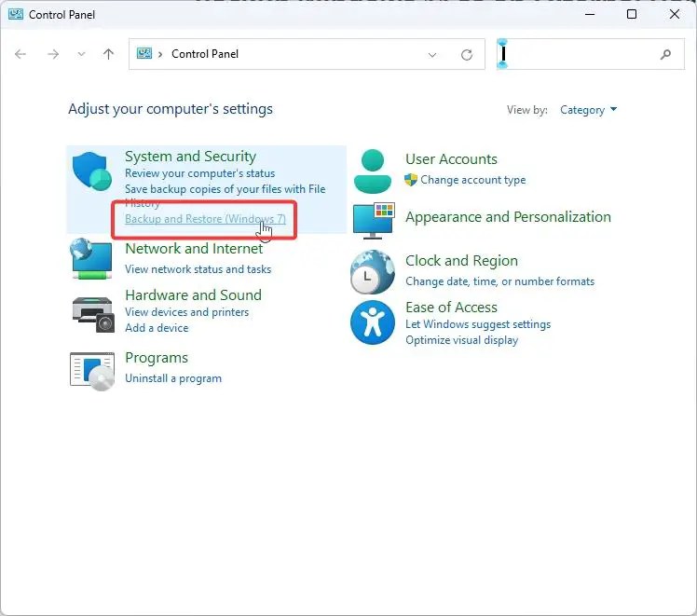Screen dimensions: 697x616
Task: Open Network and Internet category
Action: pyautogui.click(x=194, y=249)
